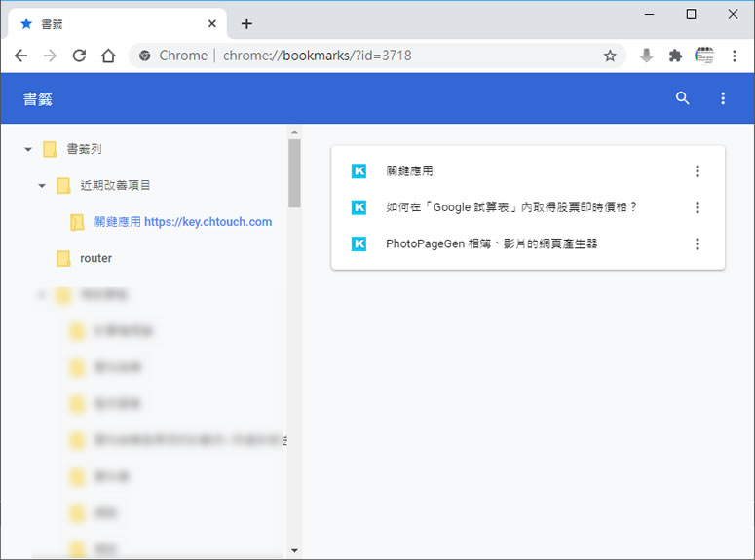Screen dimensions: 755x560
Task: Click the Chrome site info icon in address bar
Action: (144, 56)
